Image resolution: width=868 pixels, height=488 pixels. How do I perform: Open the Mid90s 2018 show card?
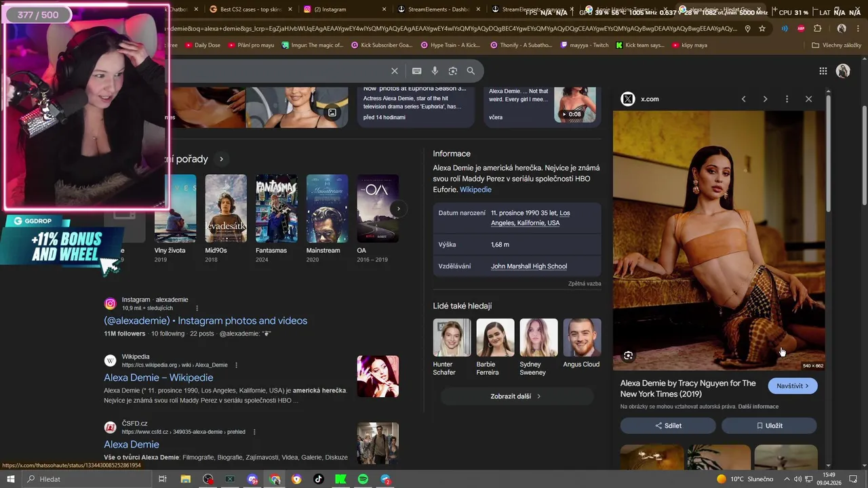[x=226, y=219]
